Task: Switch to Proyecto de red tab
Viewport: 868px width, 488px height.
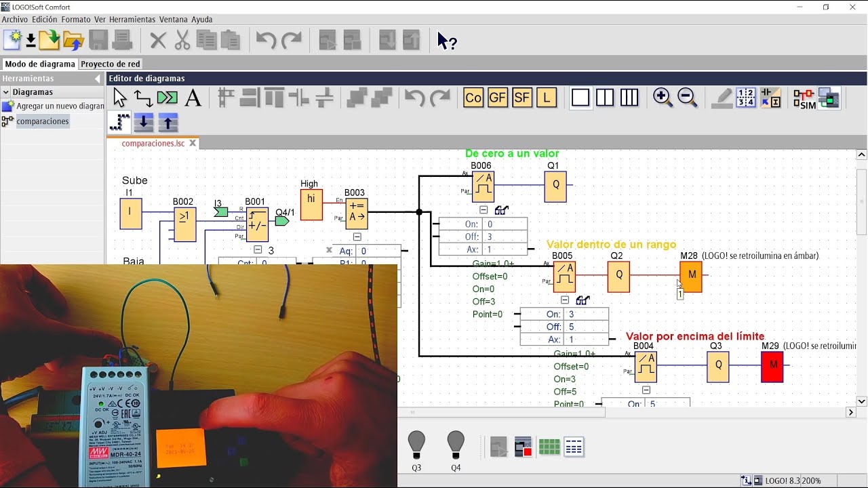Action: click(111, 64)
